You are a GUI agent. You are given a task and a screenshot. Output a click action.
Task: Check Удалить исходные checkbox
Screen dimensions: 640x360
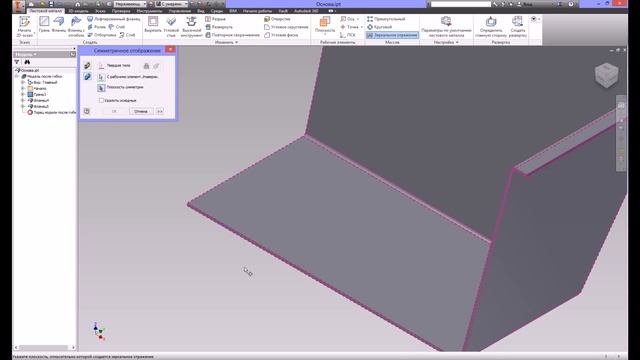[101, 100]
